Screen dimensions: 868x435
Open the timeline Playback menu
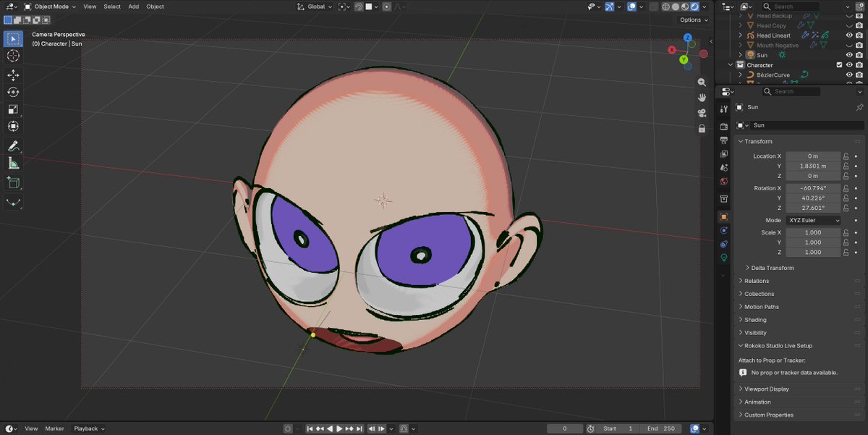[89, 428]
